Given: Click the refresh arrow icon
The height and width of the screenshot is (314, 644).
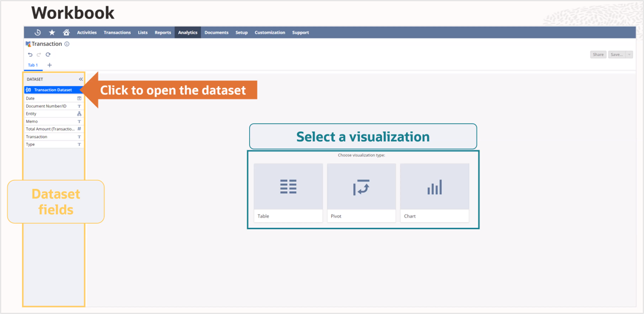Looking at the screenshot, I should (x=48, y=54).
